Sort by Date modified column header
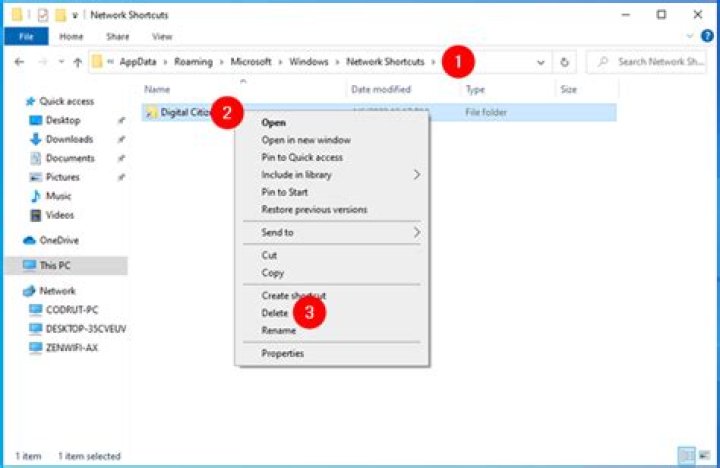 pos(383,89)
